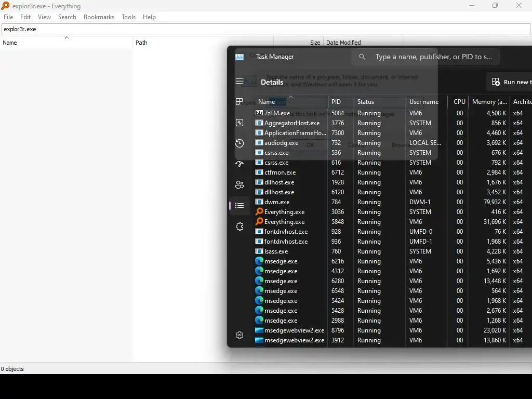
Task: Restore down the Everything window
Action: click(495, 5)
